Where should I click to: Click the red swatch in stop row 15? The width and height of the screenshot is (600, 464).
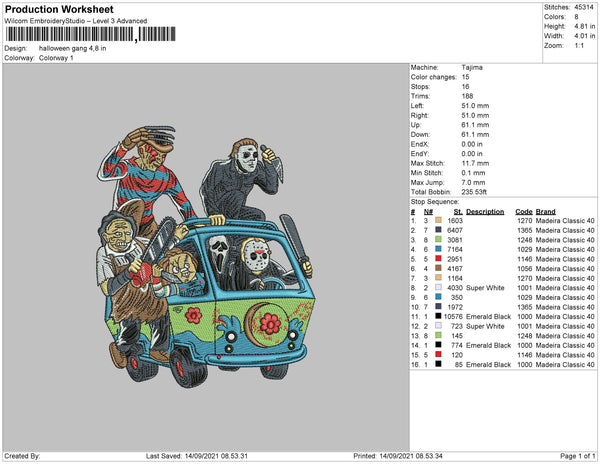pyautogui.click(x=438, y=355)
